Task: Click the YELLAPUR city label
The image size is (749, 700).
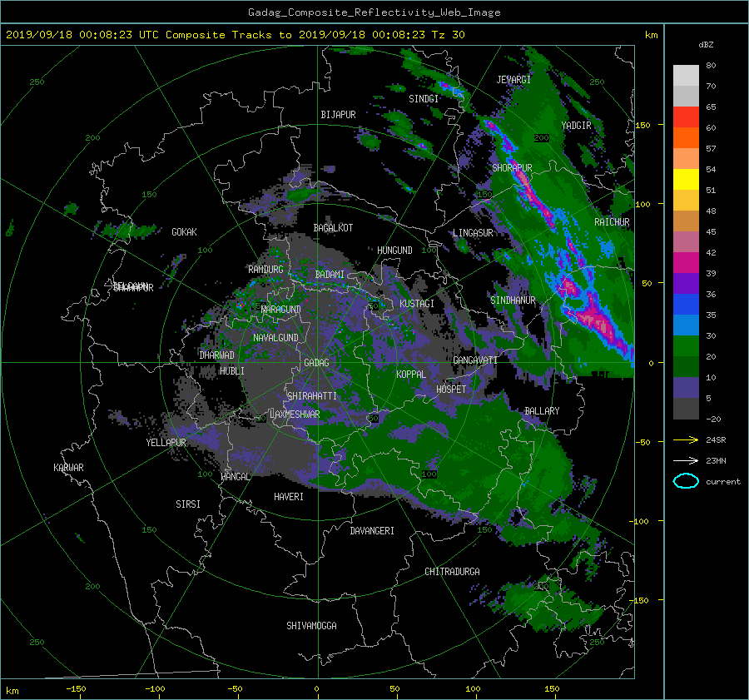Action: (x=166, y=443)
